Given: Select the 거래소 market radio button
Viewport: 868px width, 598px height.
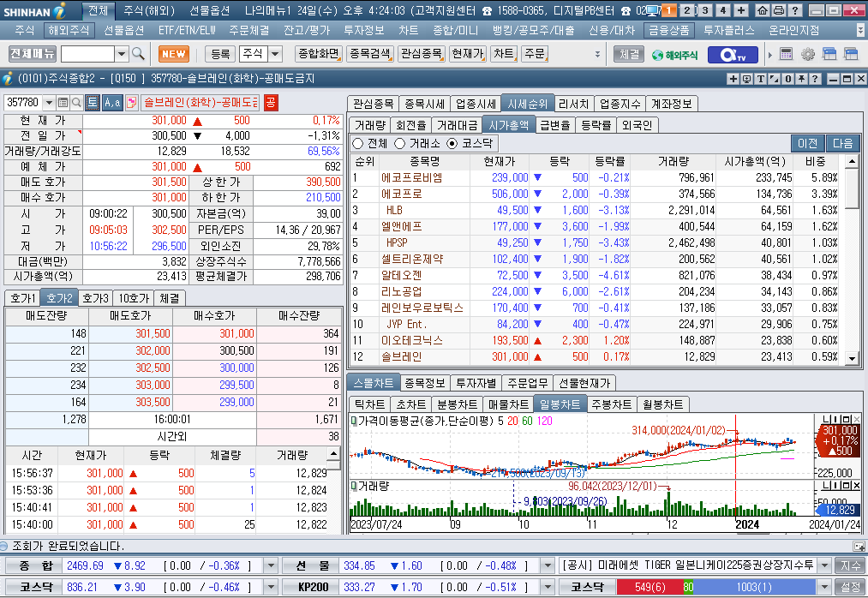Looking at the screenshot, I should click(399, 143).
